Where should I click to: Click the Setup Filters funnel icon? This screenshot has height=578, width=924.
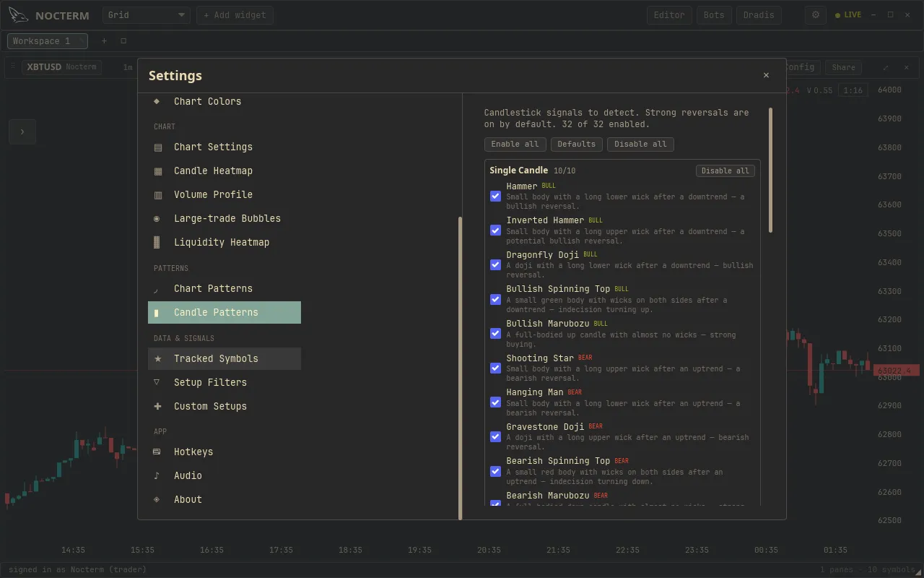pos(157,383)
